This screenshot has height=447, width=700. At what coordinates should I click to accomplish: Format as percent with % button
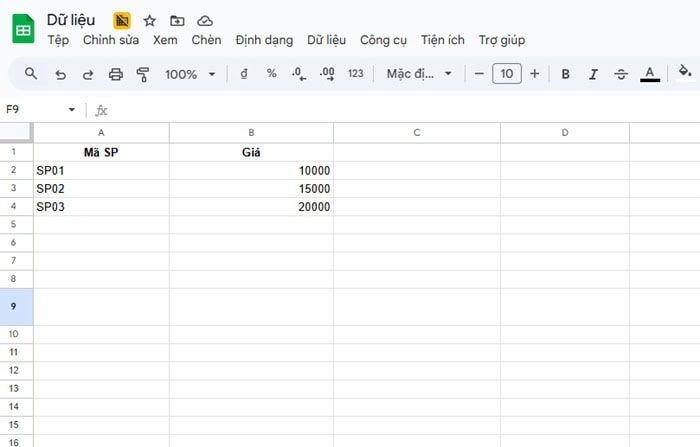(272, 74)
